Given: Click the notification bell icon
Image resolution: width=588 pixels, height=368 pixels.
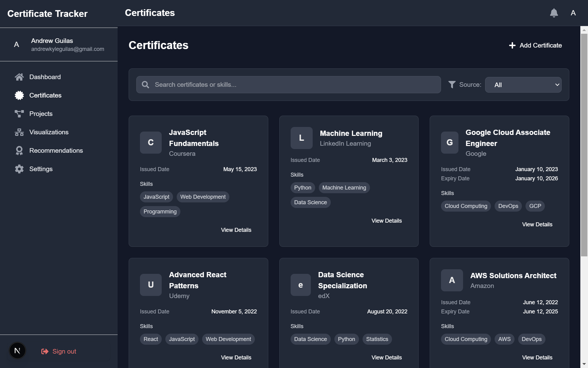Looking at the screenshot, I should (x=554, y=13).
